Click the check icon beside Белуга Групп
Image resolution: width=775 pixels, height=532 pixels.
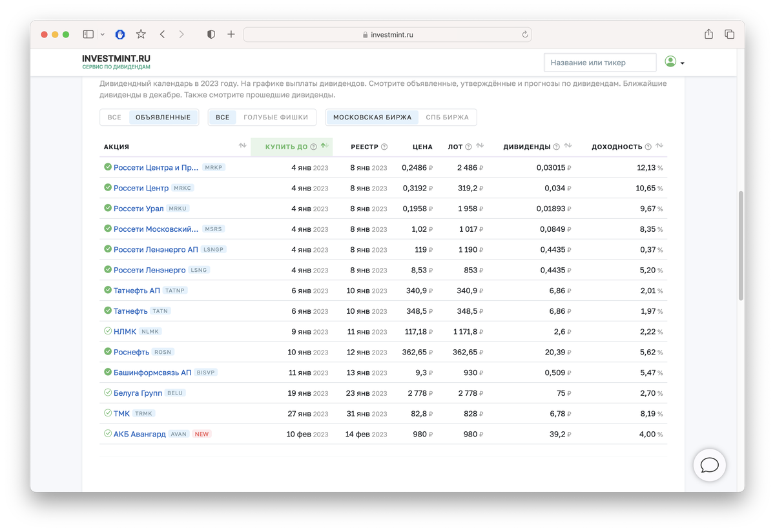click(108, 393)
